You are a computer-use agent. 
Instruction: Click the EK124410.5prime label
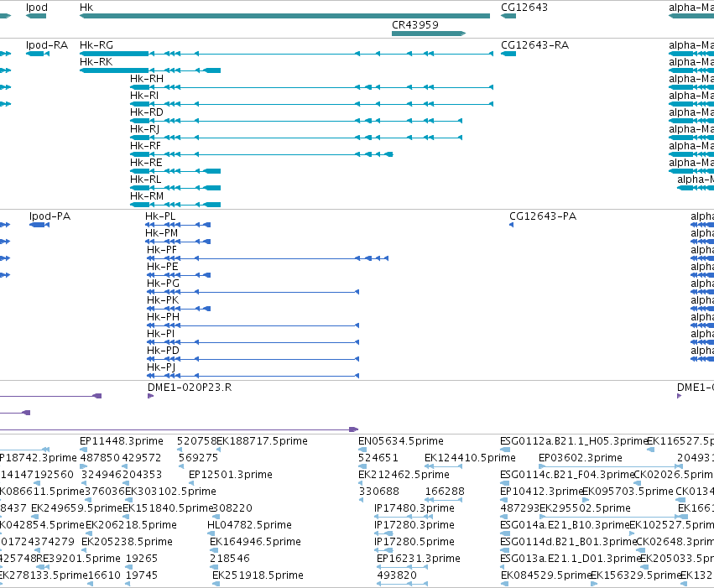(470, 458)
